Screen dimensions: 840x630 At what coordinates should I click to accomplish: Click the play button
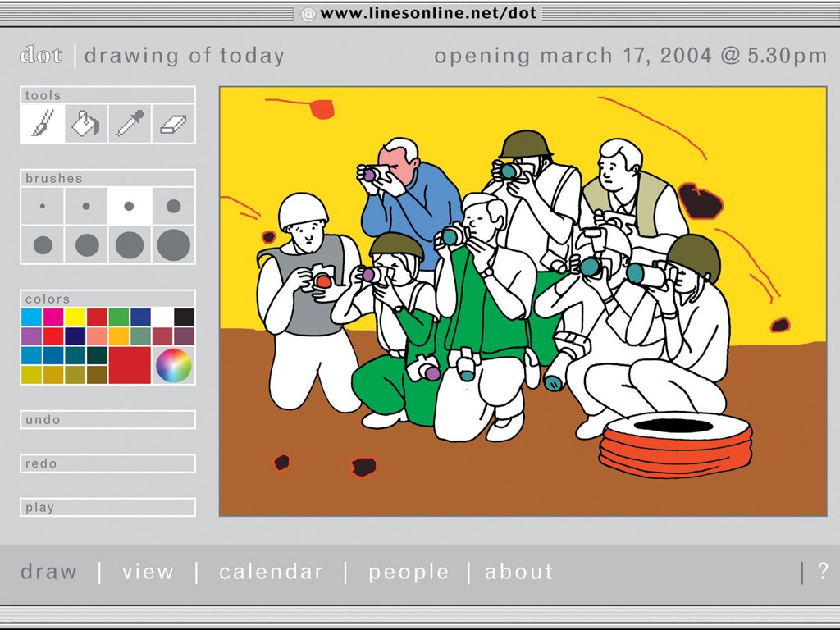coord(107,507)
